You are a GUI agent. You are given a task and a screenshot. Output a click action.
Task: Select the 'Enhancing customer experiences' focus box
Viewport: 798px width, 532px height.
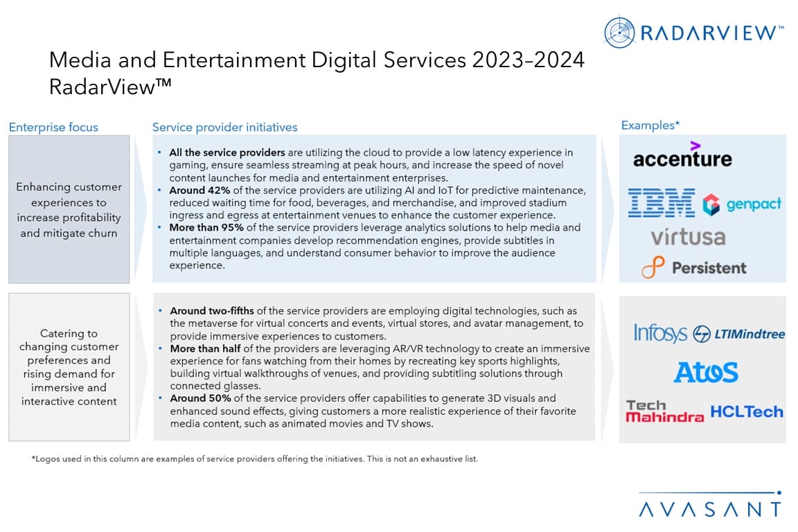point(69,209)
